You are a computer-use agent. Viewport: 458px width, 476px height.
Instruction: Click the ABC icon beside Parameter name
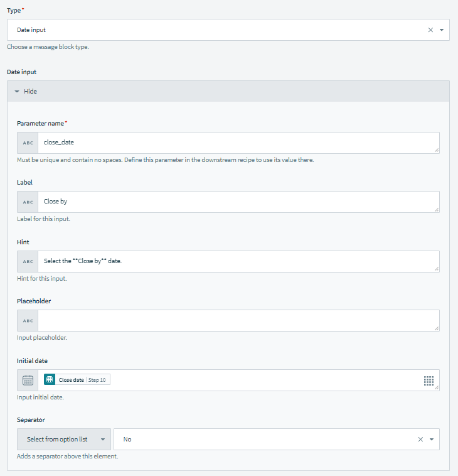pos(28,143)
